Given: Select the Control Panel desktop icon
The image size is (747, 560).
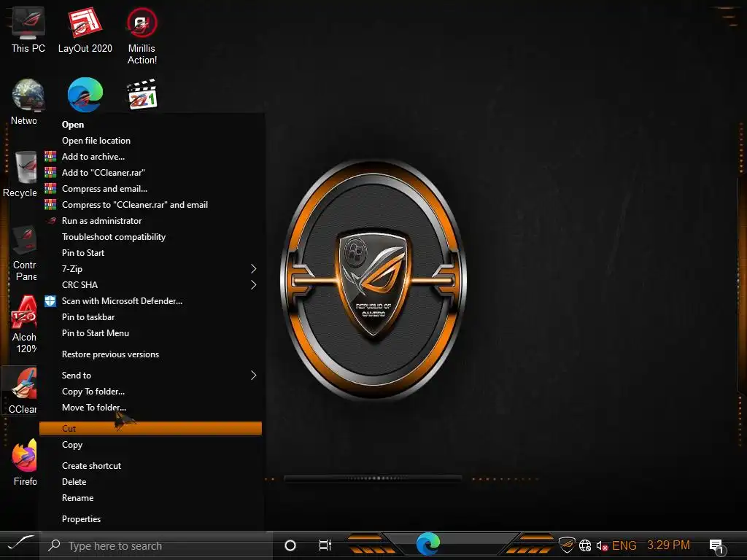Looking at the screenshot, I should (x=24, y=252).
